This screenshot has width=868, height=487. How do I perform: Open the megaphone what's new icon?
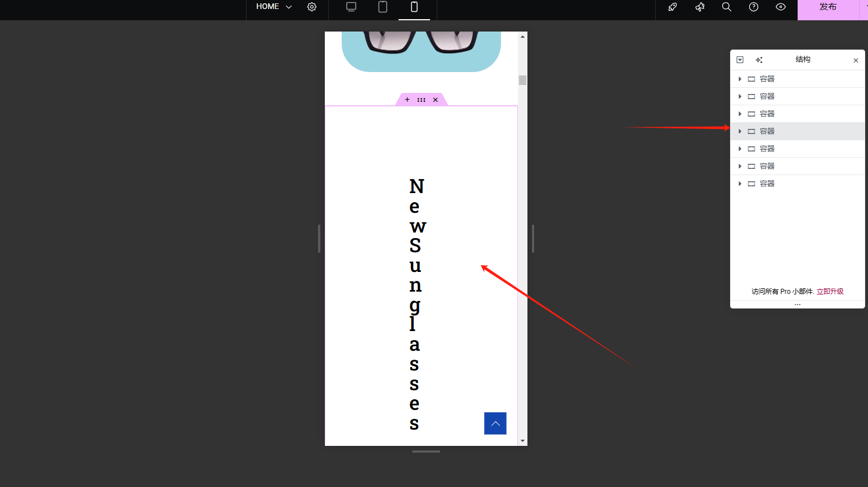click(700, 7)
